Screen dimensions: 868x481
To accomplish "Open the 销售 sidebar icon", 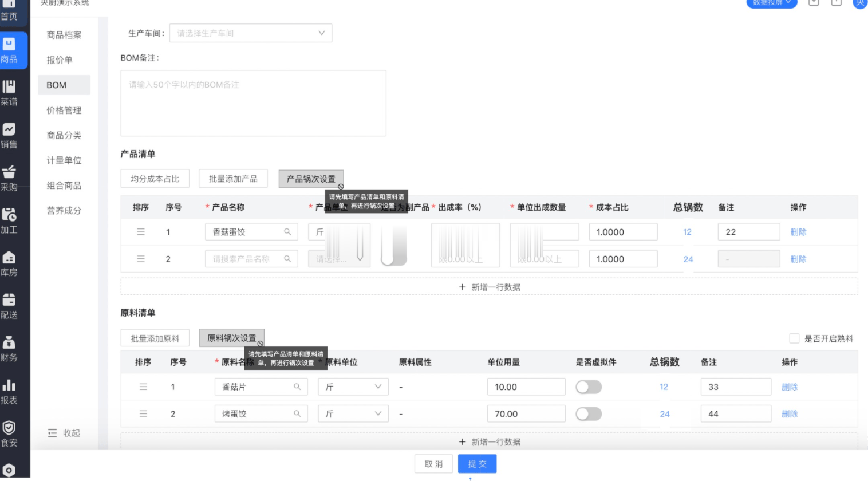I will [9, 129].
